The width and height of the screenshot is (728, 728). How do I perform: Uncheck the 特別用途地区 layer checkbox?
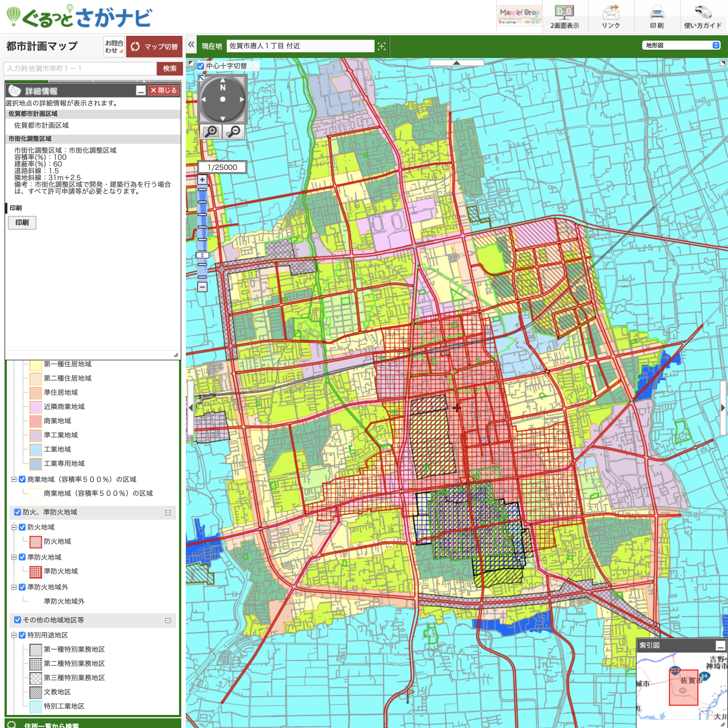click(x=22, y=635)
